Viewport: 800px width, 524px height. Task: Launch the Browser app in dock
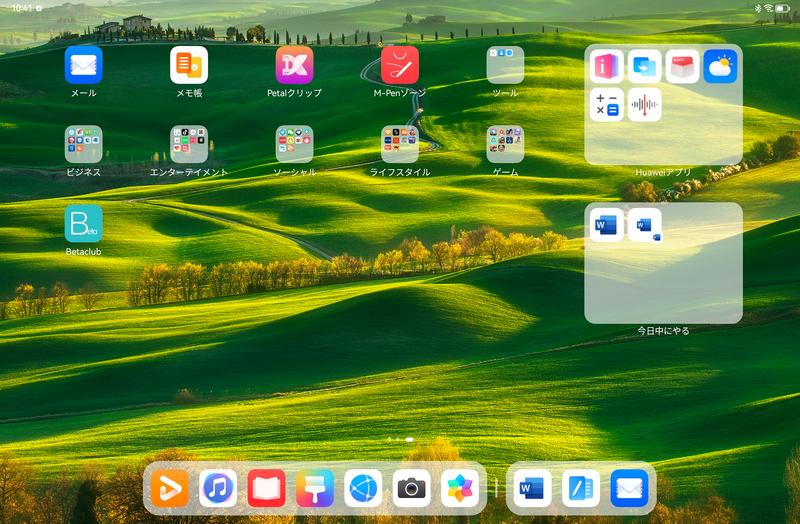363,488
